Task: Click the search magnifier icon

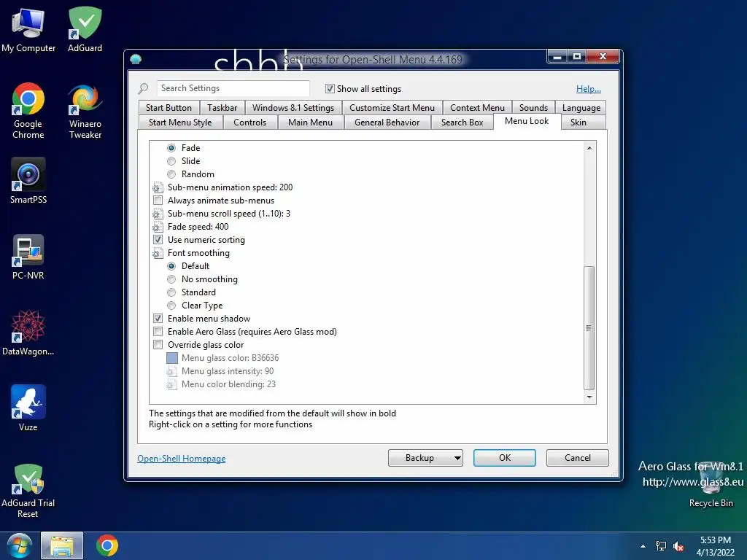Action: click(143, 88)
